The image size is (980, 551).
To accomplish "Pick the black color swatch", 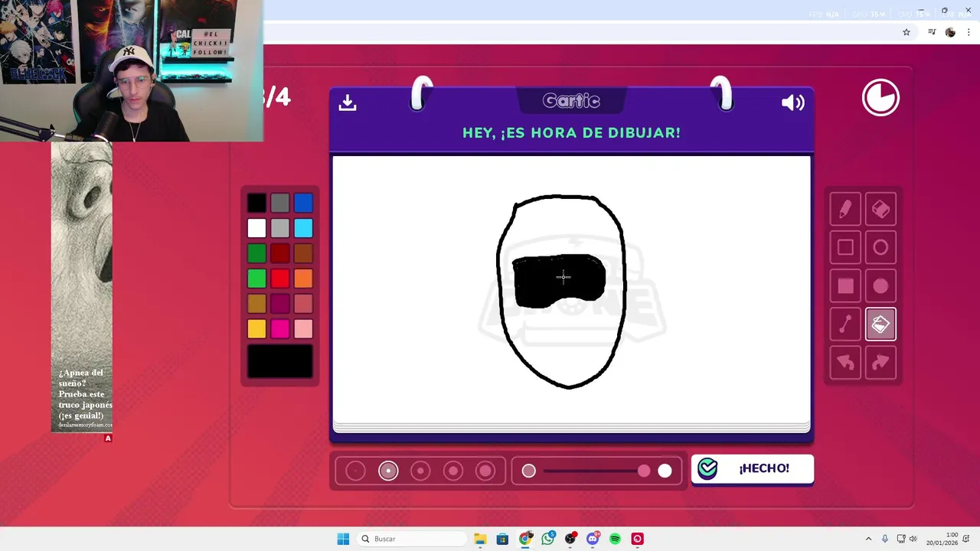I will coord(256,203).
